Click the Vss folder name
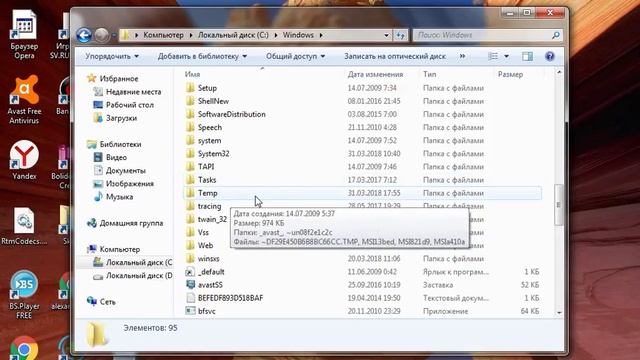640x360 pixels. click(203, 232)
